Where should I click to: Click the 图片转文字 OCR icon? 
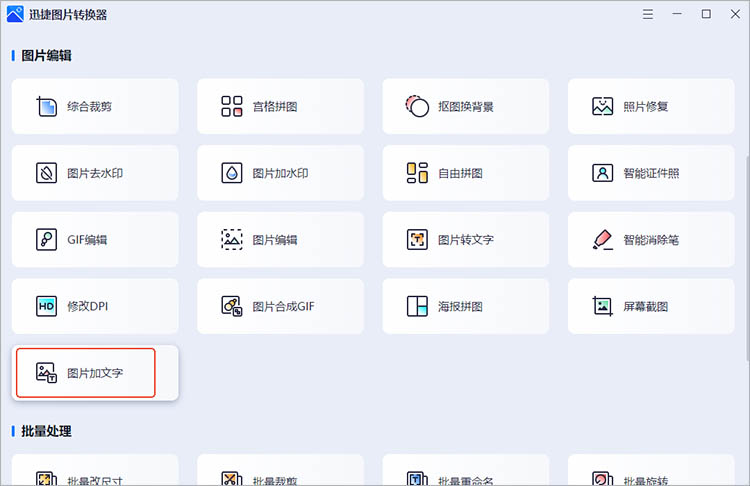tap(417, 239)
